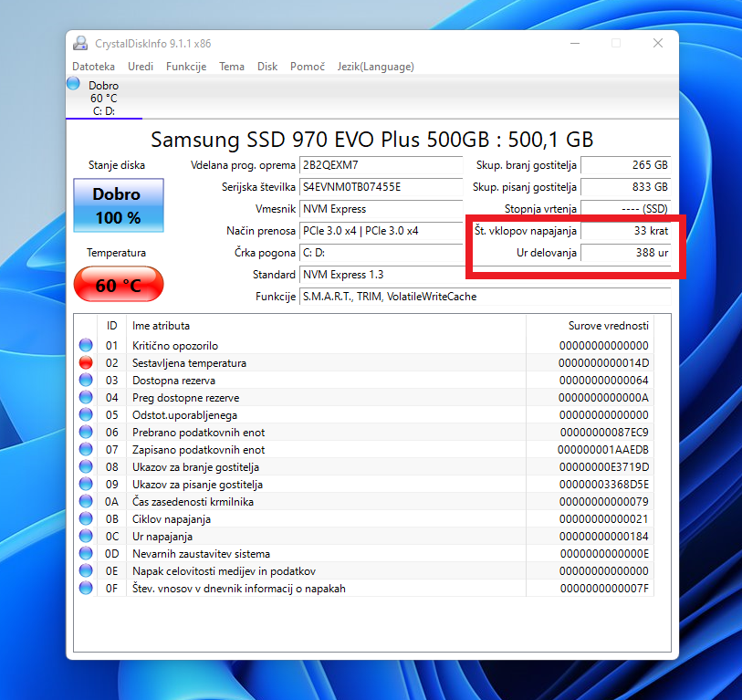Click raw value 00000000000021
The width and height of the screenshot is (742, 700).
tap(604, 519)
